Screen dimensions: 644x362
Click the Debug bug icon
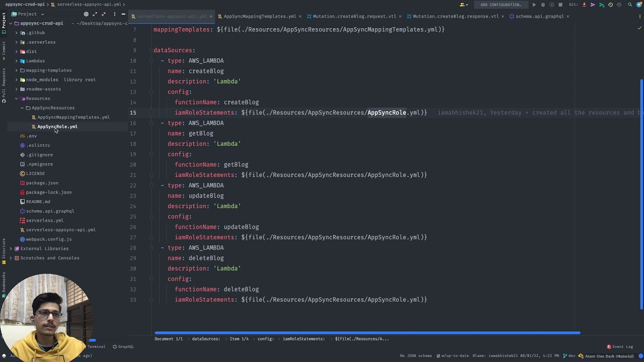543,5
